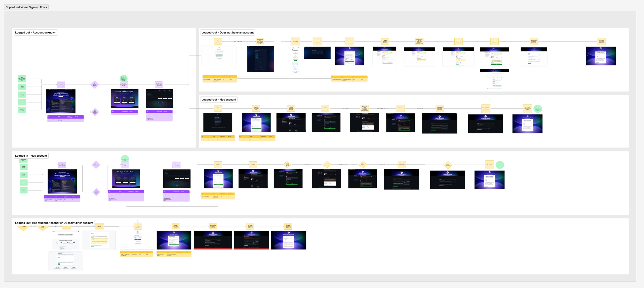
Task: Select green circle note in Account unknown section
Action: [x=124, y=79]
